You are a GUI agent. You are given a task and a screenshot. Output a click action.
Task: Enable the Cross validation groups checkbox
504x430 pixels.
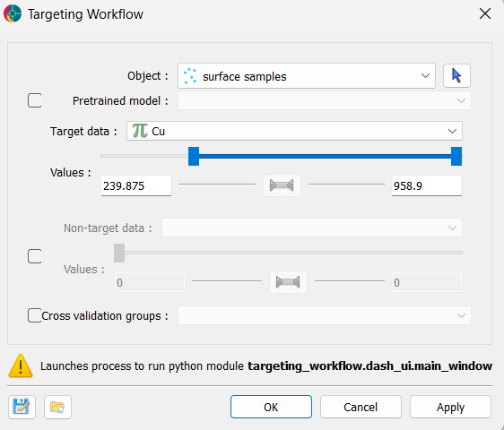pyautogui.click(x=34, y=315)
